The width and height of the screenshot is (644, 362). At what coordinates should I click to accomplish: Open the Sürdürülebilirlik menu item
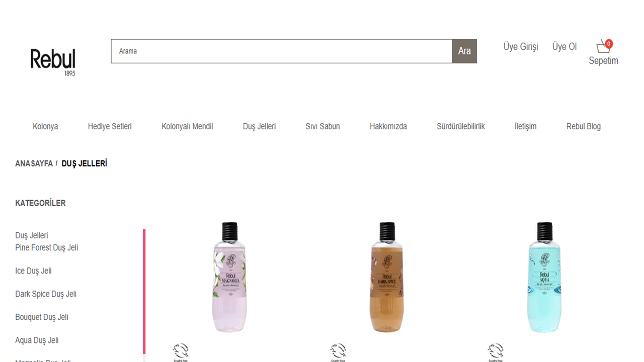point(461,126)
